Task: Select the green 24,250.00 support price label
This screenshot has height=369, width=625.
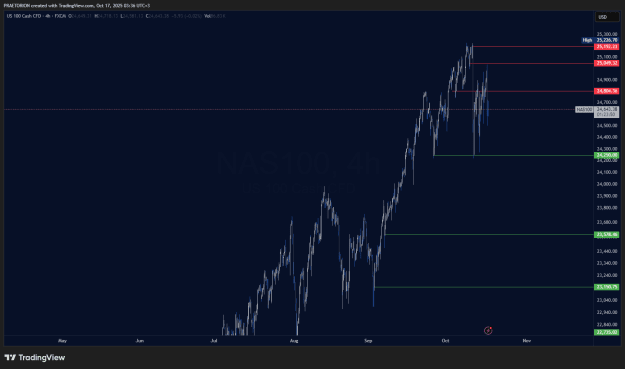Action: pos(606,155)
